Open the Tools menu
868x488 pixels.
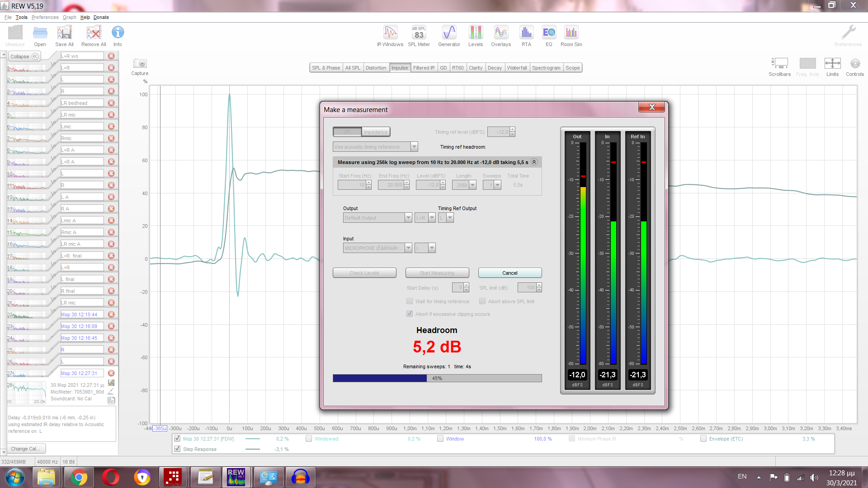click(21, 17)
